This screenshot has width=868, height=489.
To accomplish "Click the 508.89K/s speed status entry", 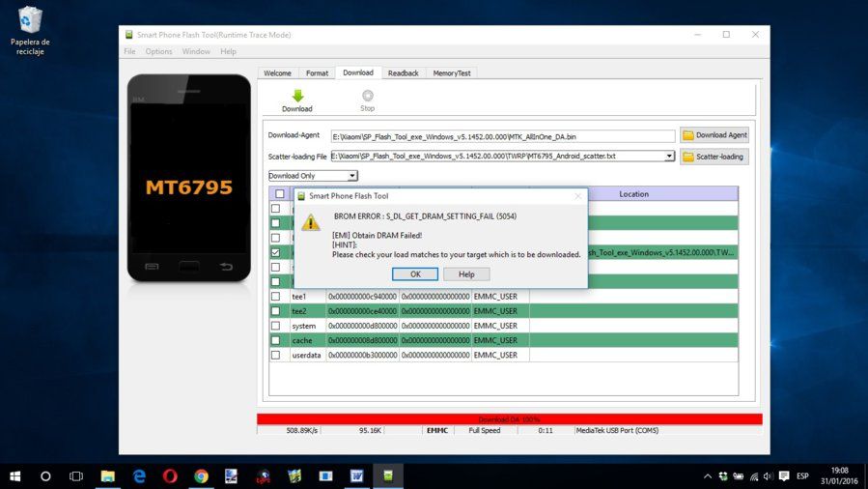I will [301, 430].
